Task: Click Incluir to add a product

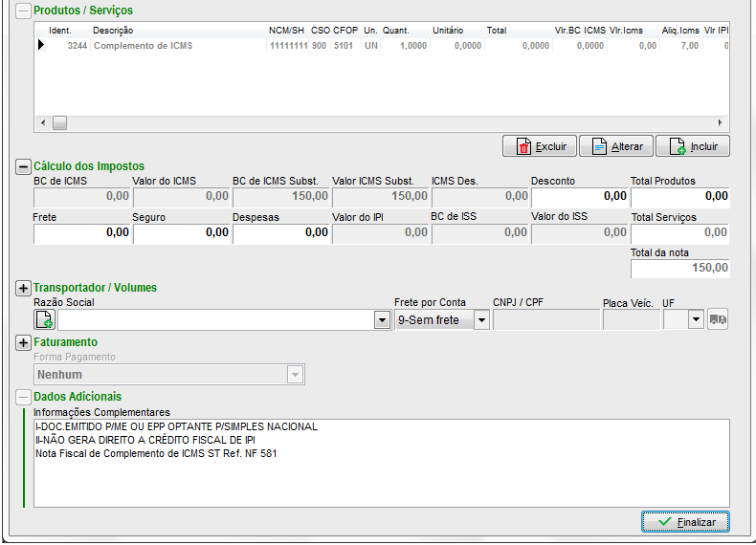Action: 693,146
